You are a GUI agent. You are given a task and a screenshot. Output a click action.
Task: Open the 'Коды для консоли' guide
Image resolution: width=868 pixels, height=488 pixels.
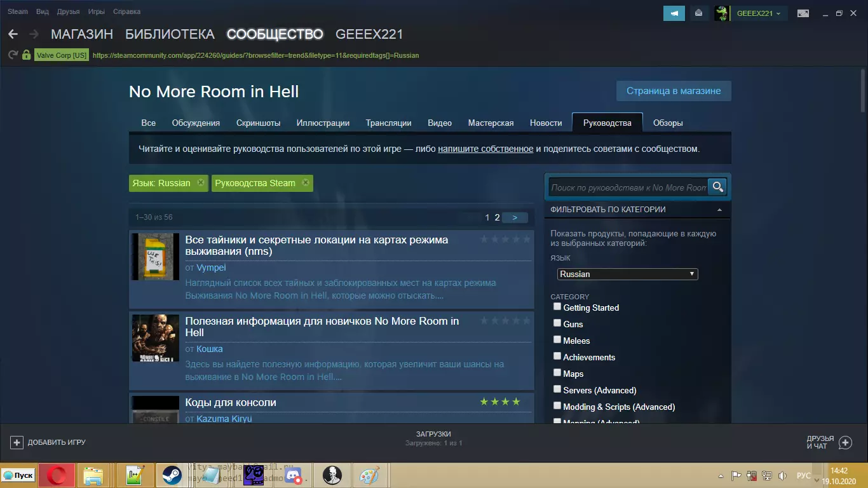coord(231,402)
